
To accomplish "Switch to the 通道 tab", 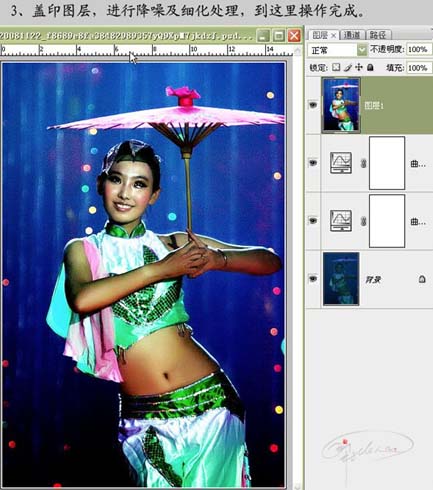I will (352, 35).
